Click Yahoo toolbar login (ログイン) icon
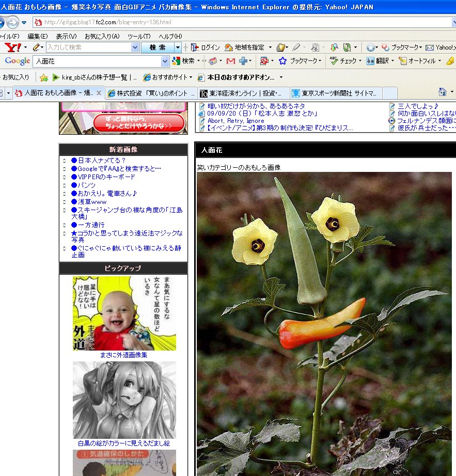 point(206,47)
